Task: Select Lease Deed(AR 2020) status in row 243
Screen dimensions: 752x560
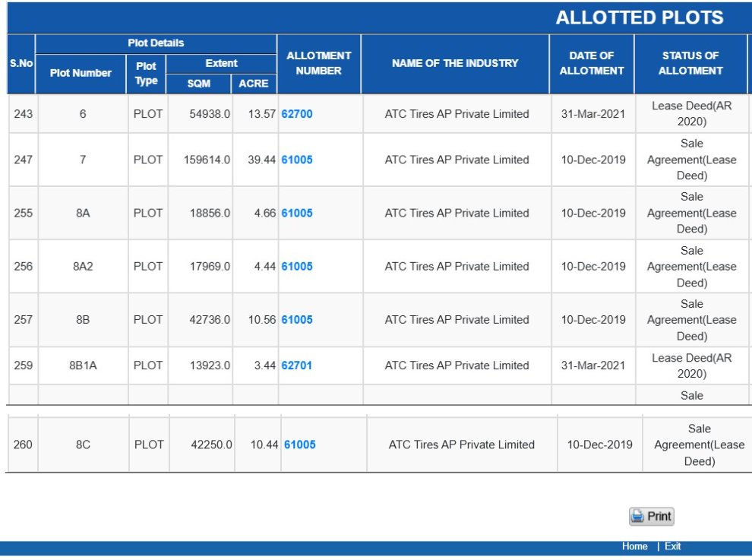Action: coord(691,113)
